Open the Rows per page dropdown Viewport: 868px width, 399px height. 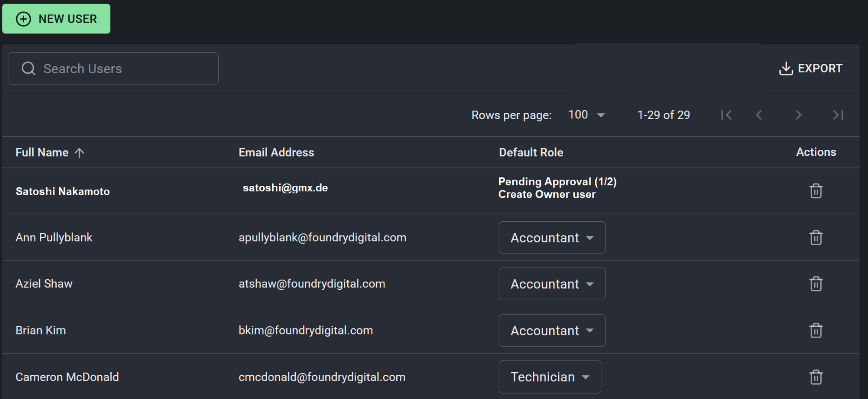tap(586, 115)
